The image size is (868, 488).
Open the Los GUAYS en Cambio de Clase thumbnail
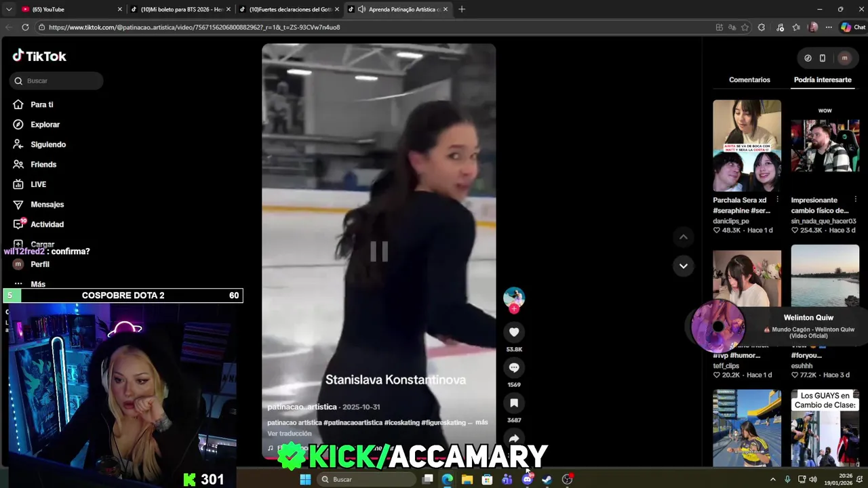(825, 428)
